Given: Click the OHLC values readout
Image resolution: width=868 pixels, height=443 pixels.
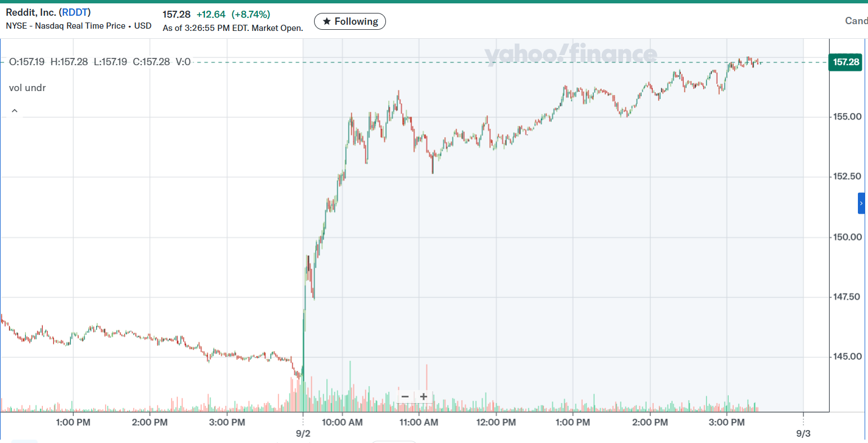Looking at the screenshot, I should 100,62.
